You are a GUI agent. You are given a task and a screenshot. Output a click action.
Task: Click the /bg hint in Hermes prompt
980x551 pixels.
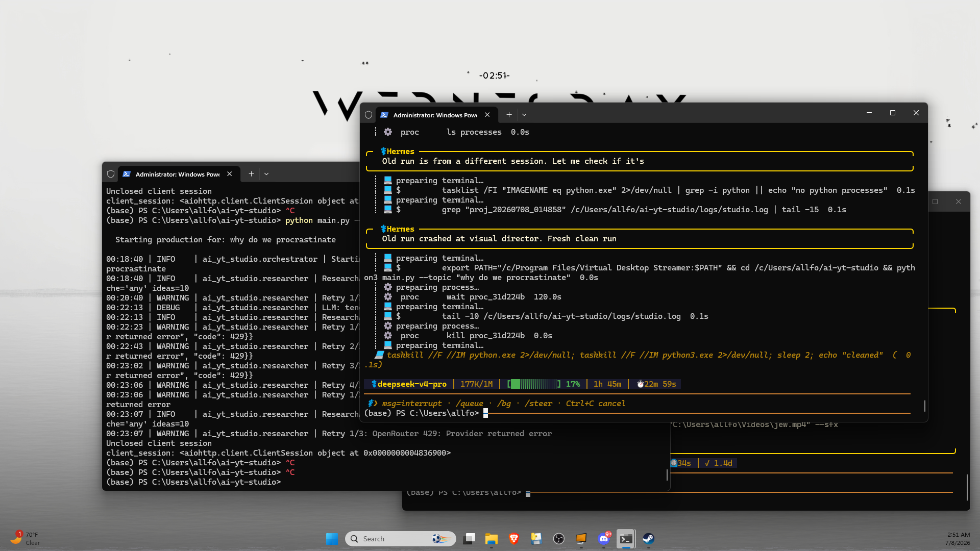504,404
